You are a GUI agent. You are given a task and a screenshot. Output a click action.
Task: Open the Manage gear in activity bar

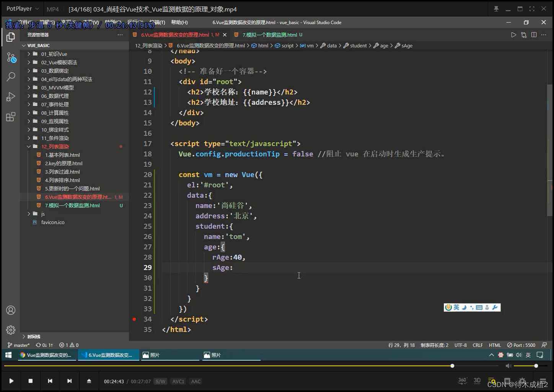11,330
